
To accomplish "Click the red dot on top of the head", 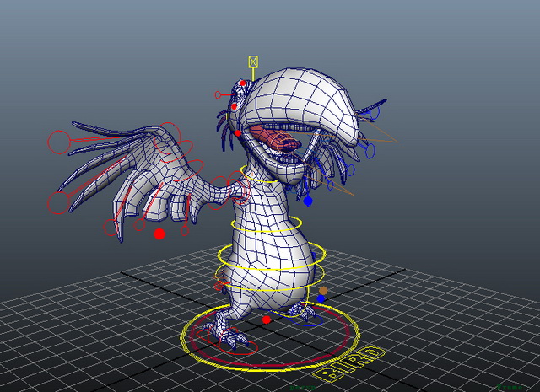I will coord(243,83).
